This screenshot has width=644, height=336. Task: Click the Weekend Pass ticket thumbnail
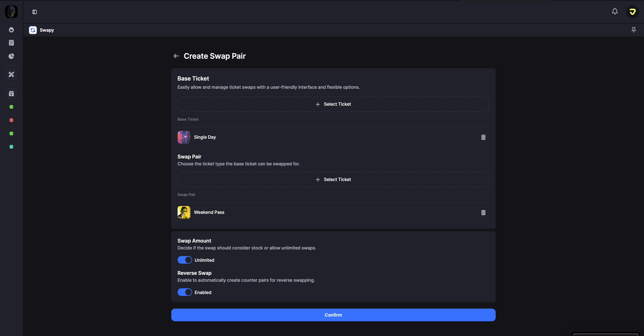184,212
